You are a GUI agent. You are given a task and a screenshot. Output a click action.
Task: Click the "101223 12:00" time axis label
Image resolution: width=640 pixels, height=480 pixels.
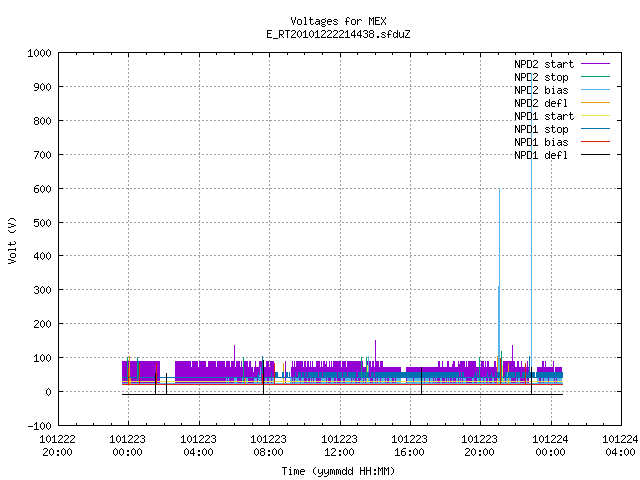point(339,445)
